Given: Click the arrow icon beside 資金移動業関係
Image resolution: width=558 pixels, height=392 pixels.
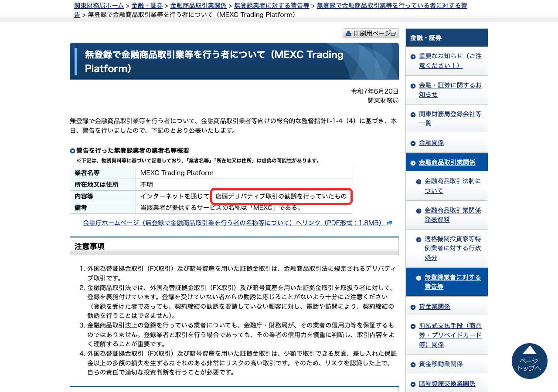Looking at the screenshot, I should (x=413, y=364).
